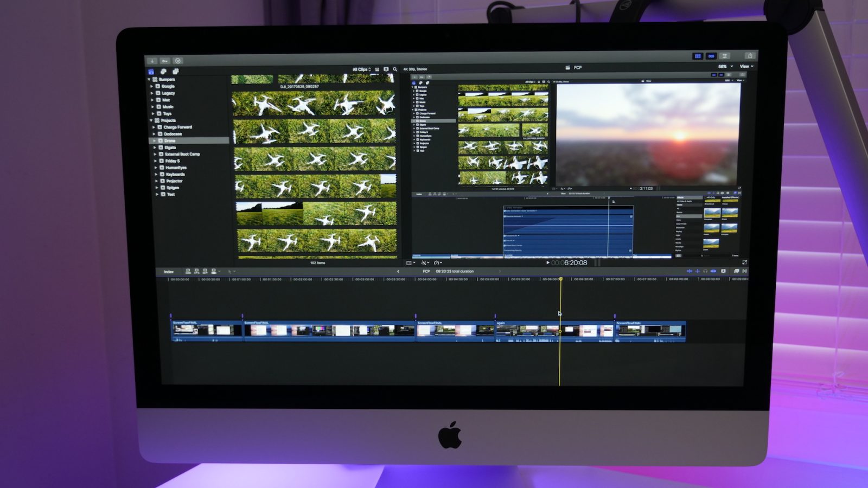This screenshot has height=488, width=868.
Task: Select the External Boot Camp event
Action: coord(182,154)
